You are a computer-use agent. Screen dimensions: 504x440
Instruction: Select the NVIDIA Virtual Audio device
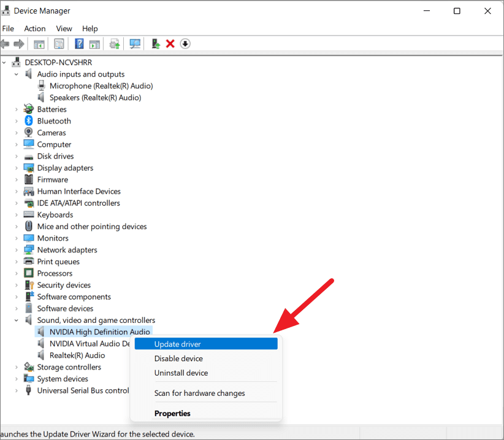coord(90,344)
